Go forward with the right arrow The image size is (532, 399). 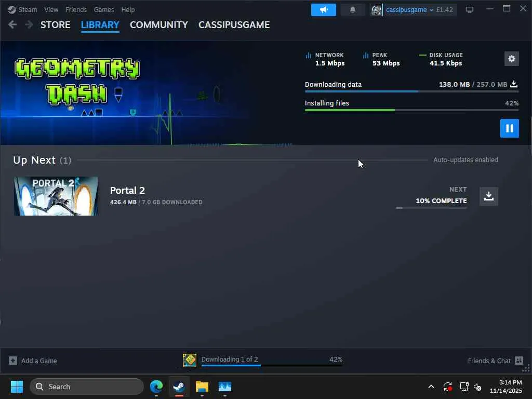click(x=29, y=25)
